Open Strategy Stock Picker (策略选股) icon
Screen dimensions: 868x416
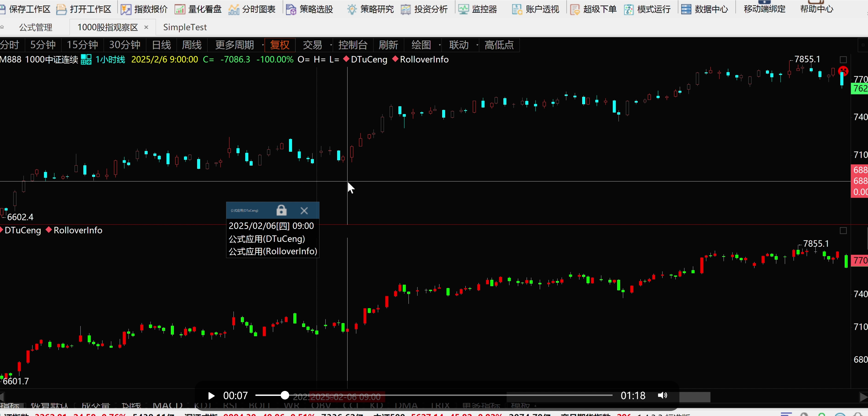(291, 9)
